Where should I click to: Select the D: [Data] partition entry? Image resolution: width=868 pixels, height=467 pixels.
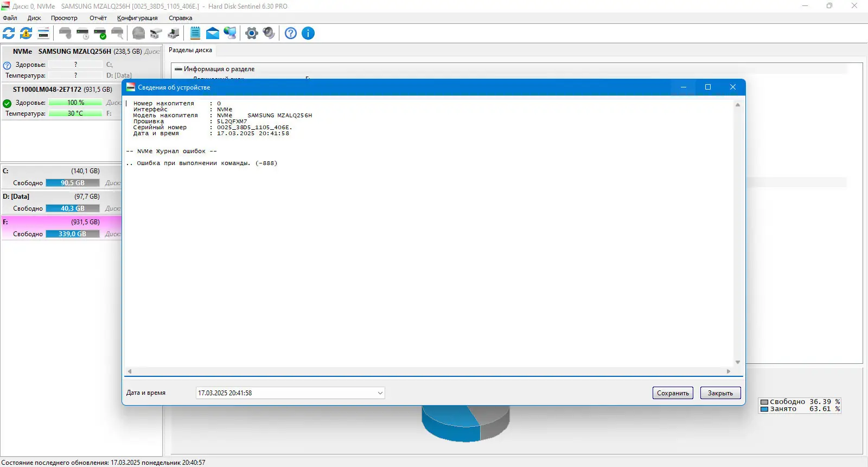[x=62, y=203]
